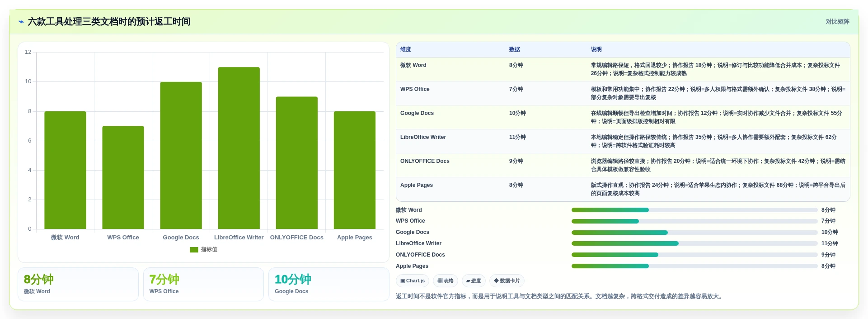Viewport: 868px width, 319px height.
Task: Click the ONLYOFFICE Docs progress bar
Action: 694,255
